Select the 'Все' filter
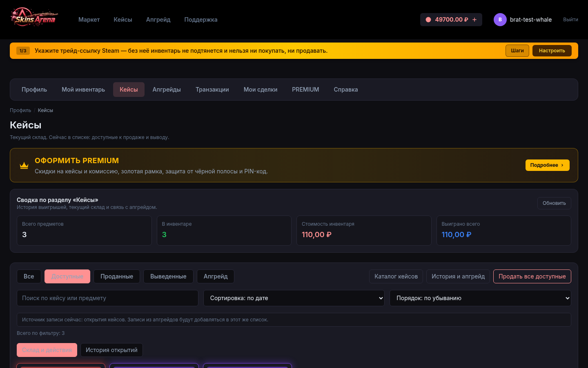The width and height of the screenshot is (588, 368). [x=29, y=276]
